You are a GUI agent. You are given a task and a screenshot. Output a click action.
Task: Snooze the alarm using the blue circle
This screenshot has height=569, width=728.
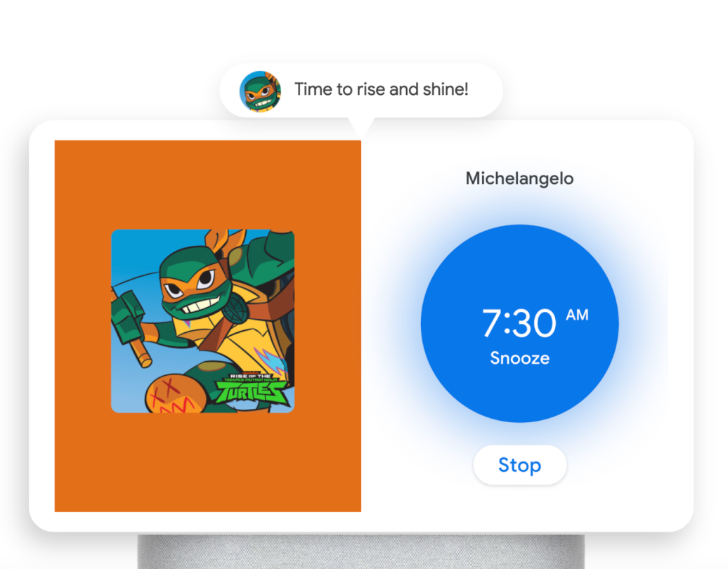pos(519,323)
